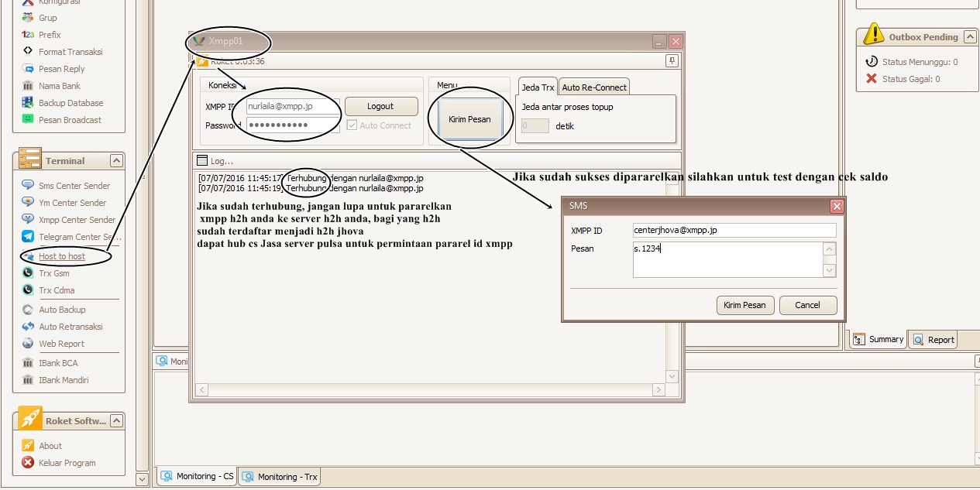
Task: Open Grup icon in sidebar
Action: 28,18
